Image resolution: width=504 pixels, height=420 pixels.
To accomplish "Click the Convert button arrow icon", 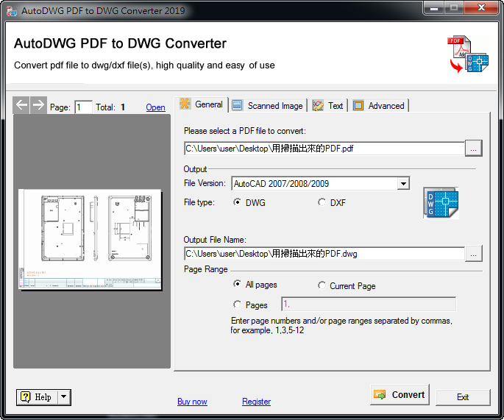I will [x=380, y=394].
